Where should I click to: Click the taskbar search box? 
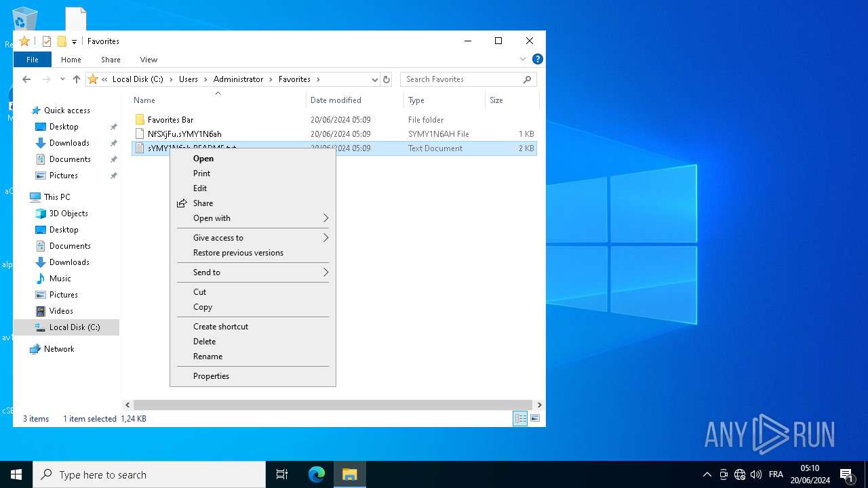[149, 474]
